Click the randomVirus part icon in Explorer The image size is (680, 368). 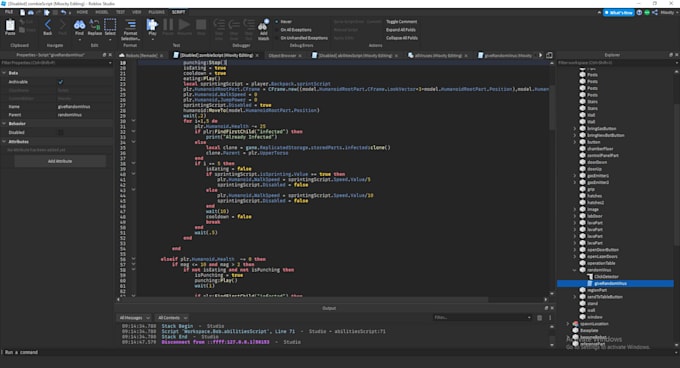(583, 270)
